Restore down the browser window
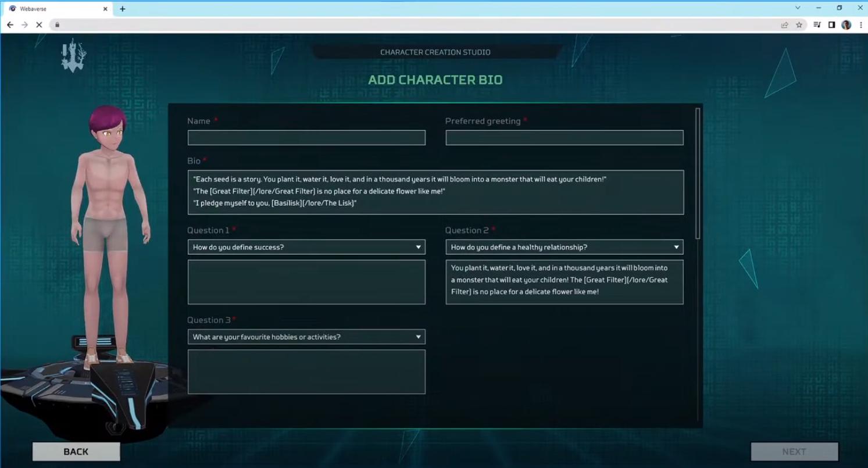 [840, 8]
